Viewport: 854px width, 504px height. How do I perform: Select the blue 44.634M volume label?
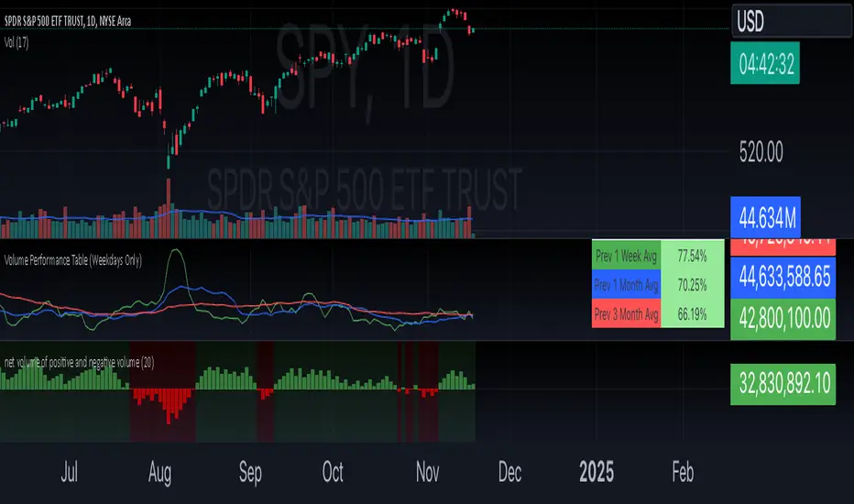(x=766, y=217)
